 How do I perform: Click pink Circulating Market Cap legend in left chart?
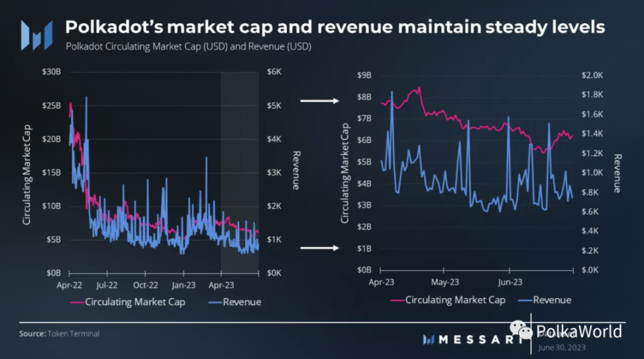coord(128,302)
